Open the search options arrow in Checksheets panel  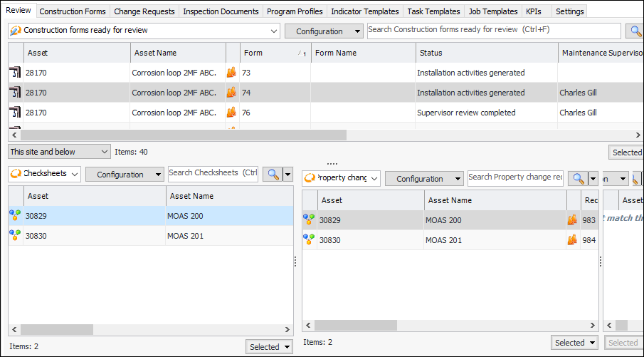click(288, 175)
